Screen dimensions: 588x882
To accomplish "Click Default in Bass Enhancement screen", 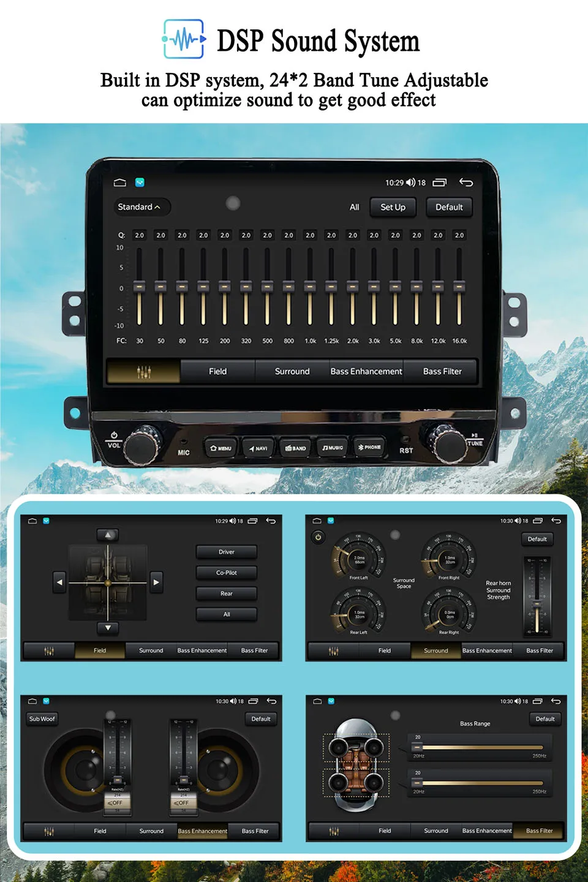I will [261, 719].
